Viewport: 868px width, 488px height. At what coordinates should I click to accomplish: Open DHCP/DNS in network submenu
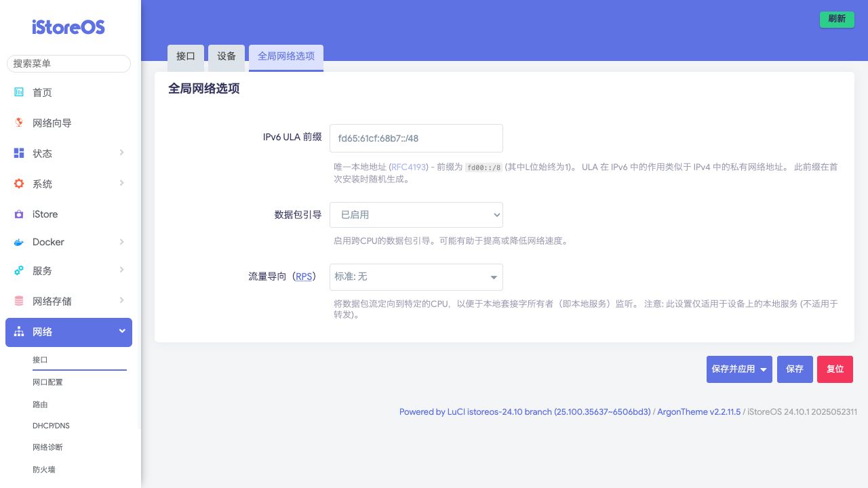point(51,426)
